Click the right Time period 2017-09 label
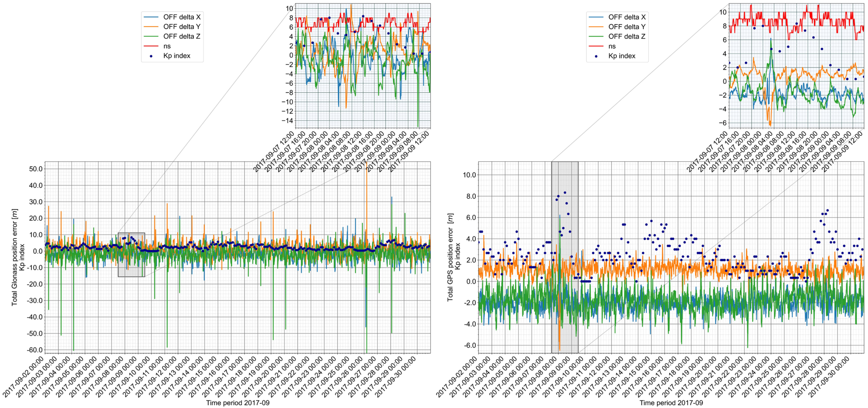Viewport: 868px width, 408px height. 671,403
